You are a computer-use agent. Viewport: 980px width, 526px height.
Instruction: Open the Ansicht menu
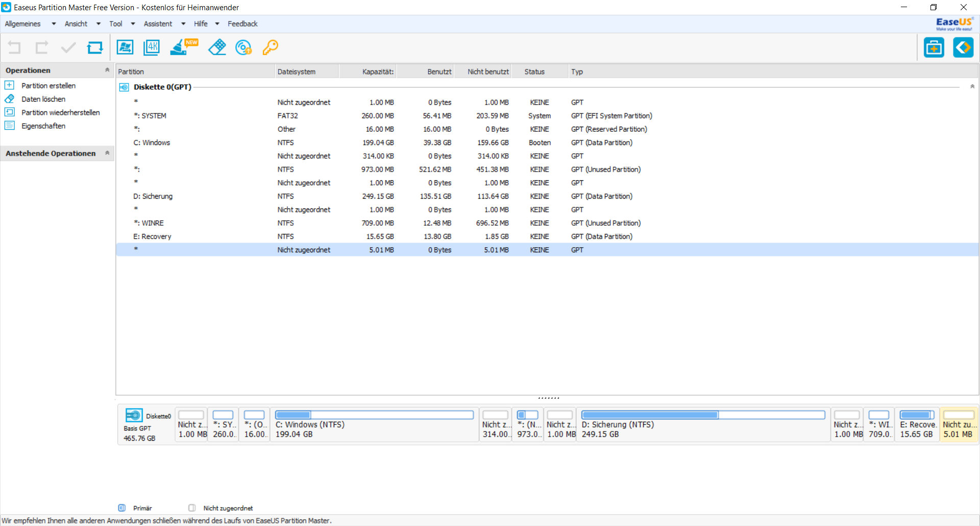[76, 24]
